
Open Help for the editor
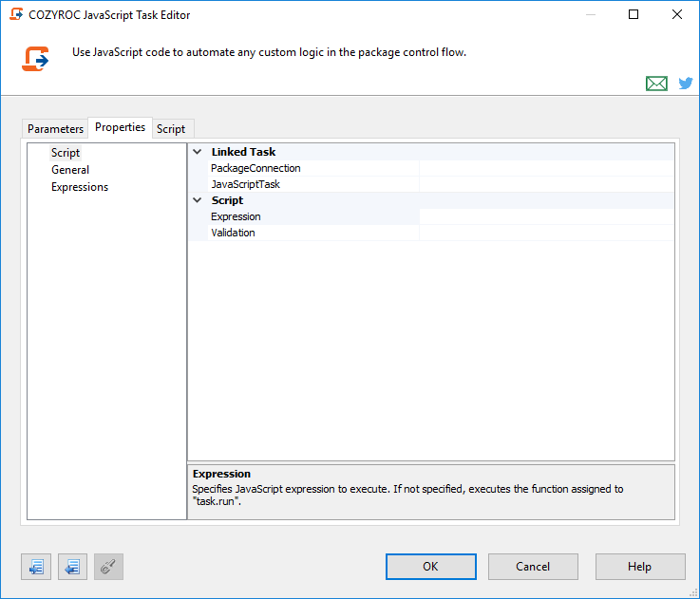click(640, 567)
